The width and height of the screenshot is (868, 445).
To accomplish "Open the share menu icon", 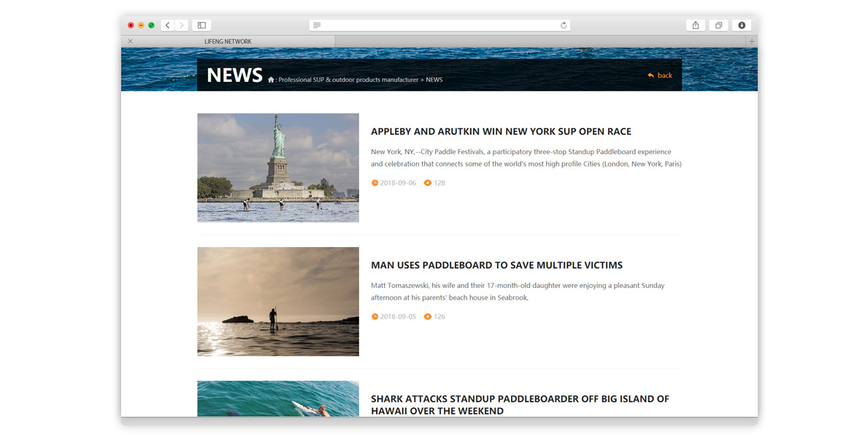I will pyautogui.click(x=695, y=25).
